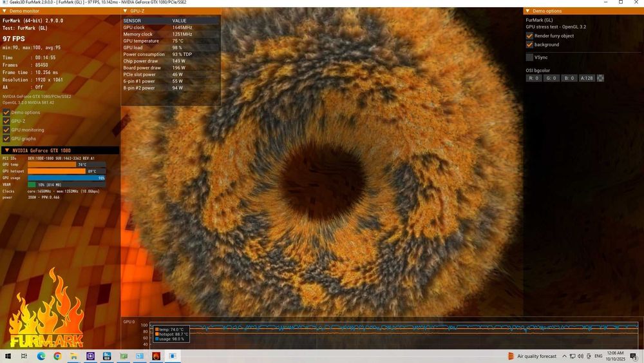The height and width of the screenshot is (363, 644).
Task: Click the FurMark window title bar icon
Action: tap(5, 3)
